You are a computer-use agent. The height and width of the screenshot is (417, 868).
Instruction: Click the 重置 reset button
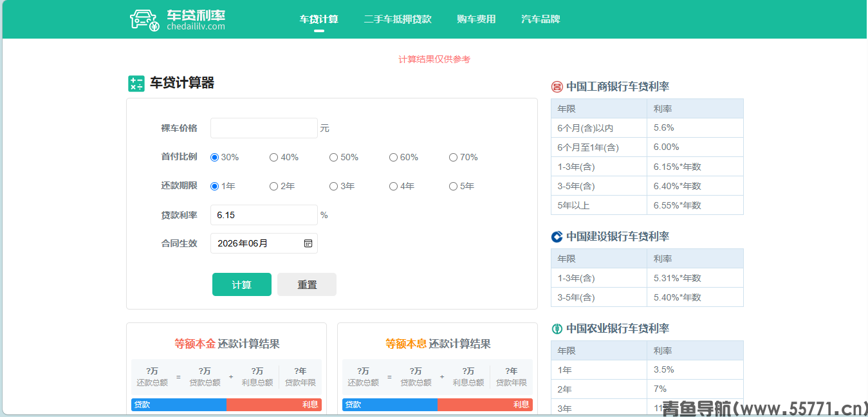(307, 284)
